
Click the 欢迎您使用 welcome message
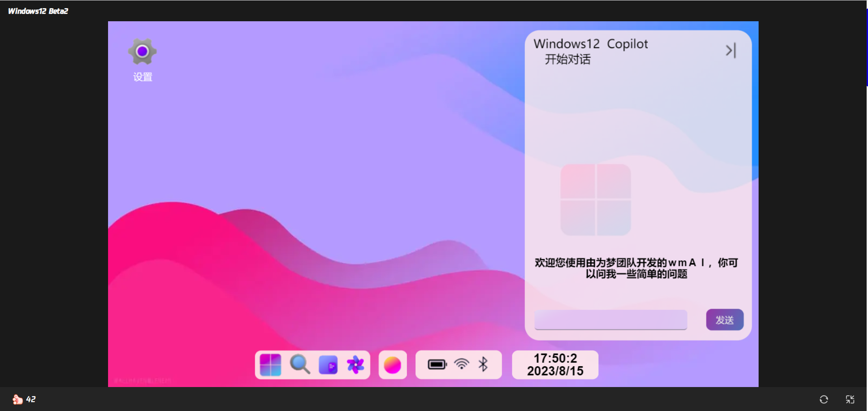coord(637,268)
